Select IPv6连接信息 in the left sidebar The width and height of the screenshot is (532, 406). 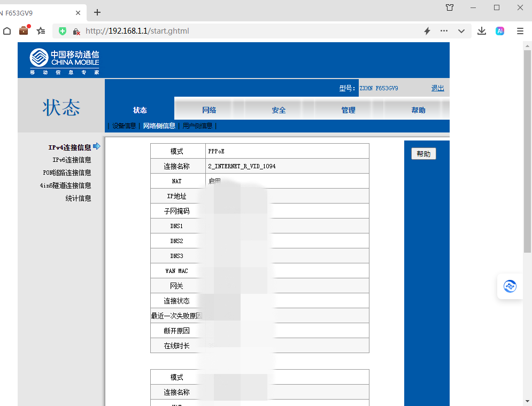pos(72,160)
